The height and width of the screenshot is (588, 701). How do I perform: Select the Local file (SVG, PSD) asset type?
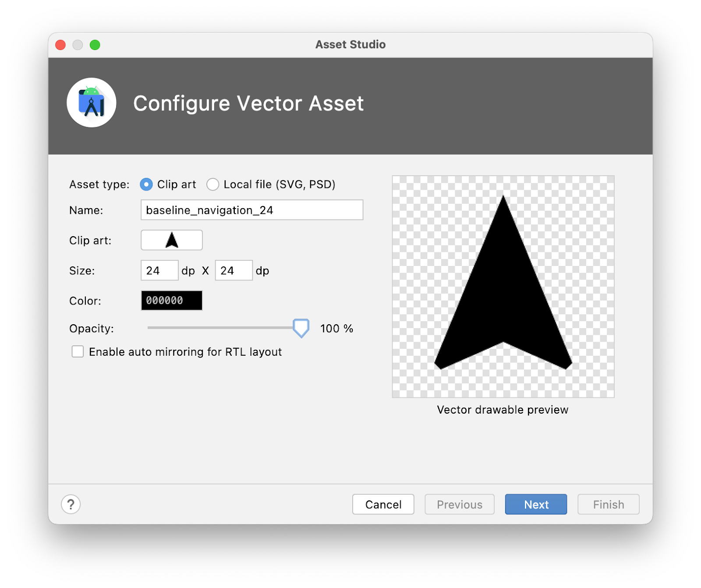coord(213,184)
